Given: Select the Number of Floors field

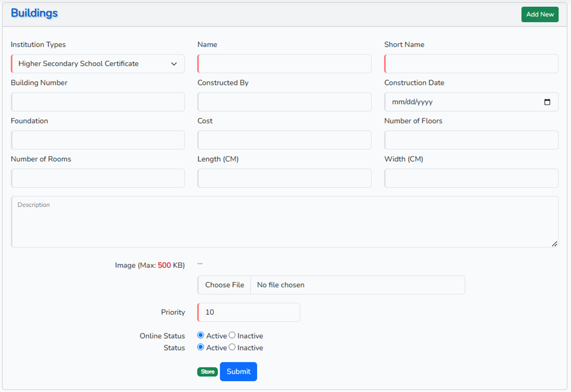Looking at the screenshot, I should [x=471, y=140].
